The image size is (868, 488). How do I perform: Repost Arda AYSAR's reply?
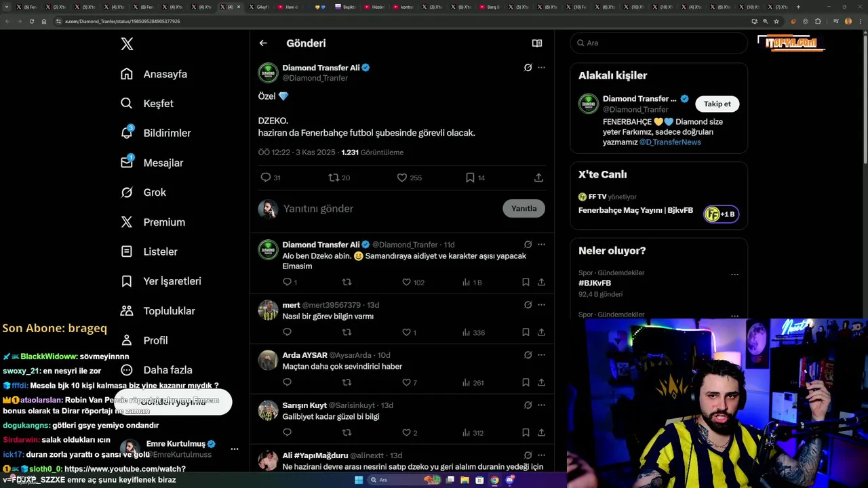tap(347, 382)
